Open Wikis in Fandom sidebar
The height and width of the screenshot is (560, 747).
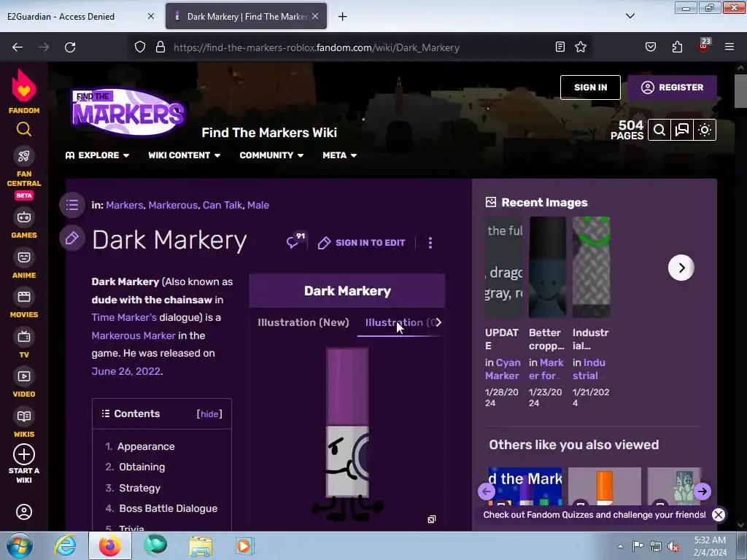pyautogui.click(x=24, y=422)
